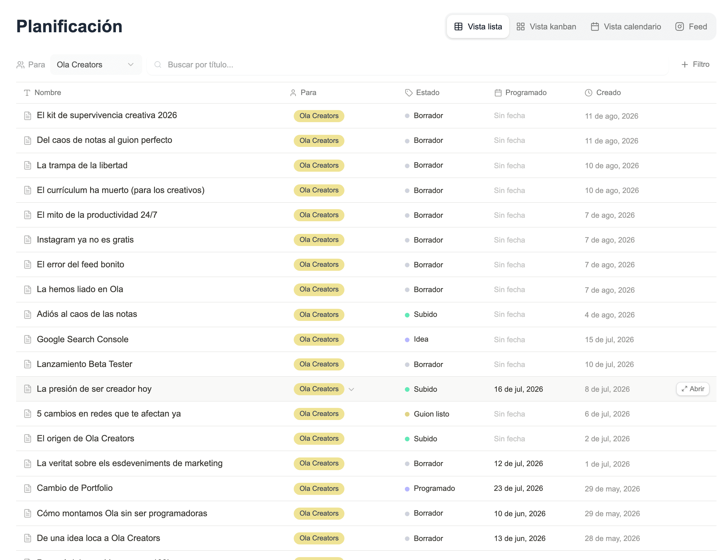Click document icon of El origen de Ola Creators
The image size is (728, 560).
[28, 438]
